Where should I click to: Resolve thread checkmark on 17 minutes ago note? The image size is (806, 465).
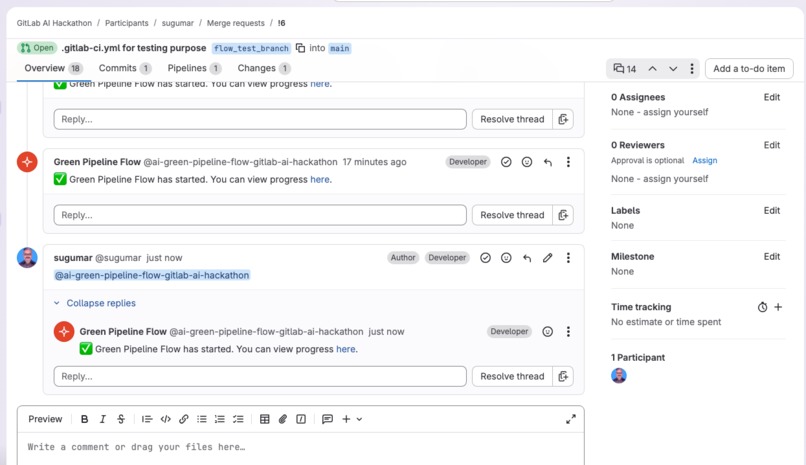[506, 162]
